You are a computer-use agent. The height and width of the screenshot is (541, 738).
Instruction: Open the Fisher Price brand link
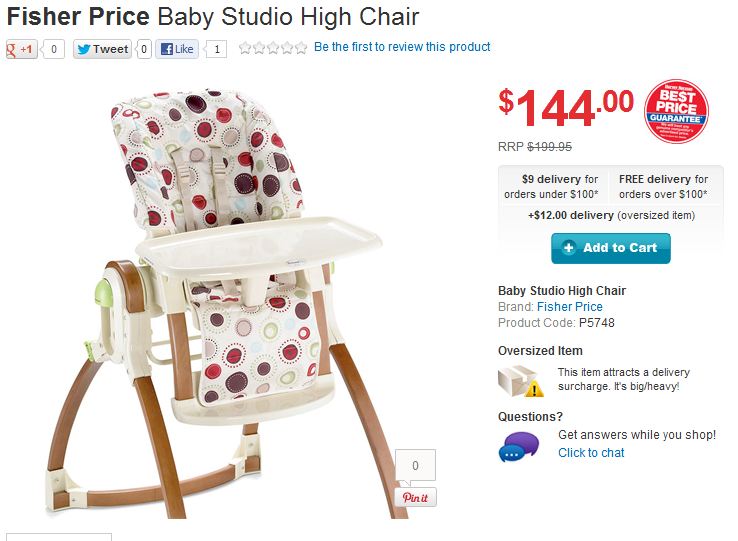(x=569, y=307)
